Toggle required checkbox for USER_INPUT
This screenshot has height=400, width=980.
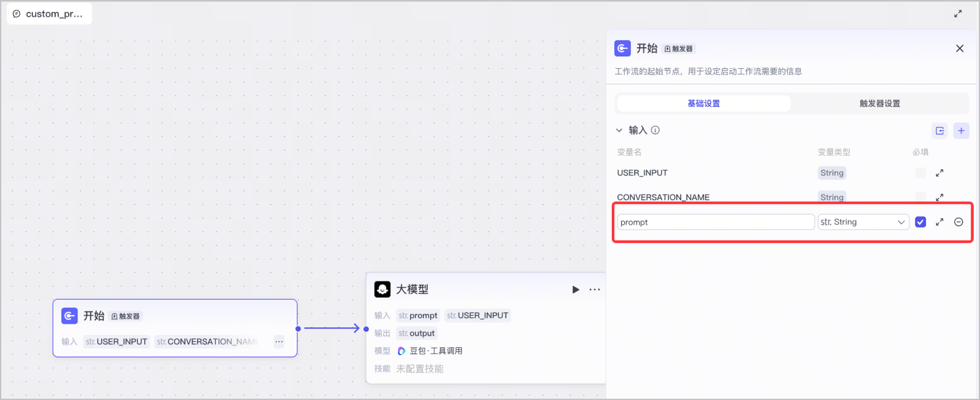920,173
